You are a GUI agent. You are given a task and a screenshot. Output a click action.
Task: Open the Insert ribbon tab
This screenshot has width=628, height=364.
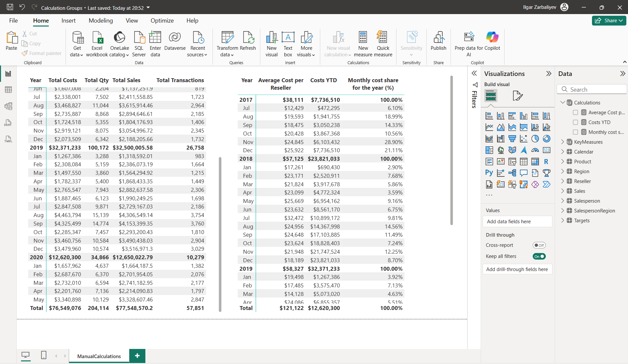click(68, 21)
